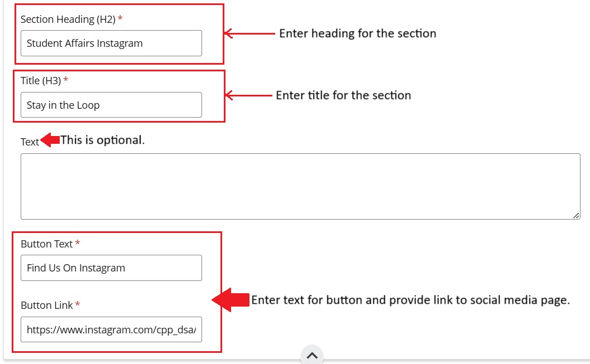The height and width of the screenshot is (364, 590).
Task: Click the thick red arrow beside the Text label
Action: [50, 140]
